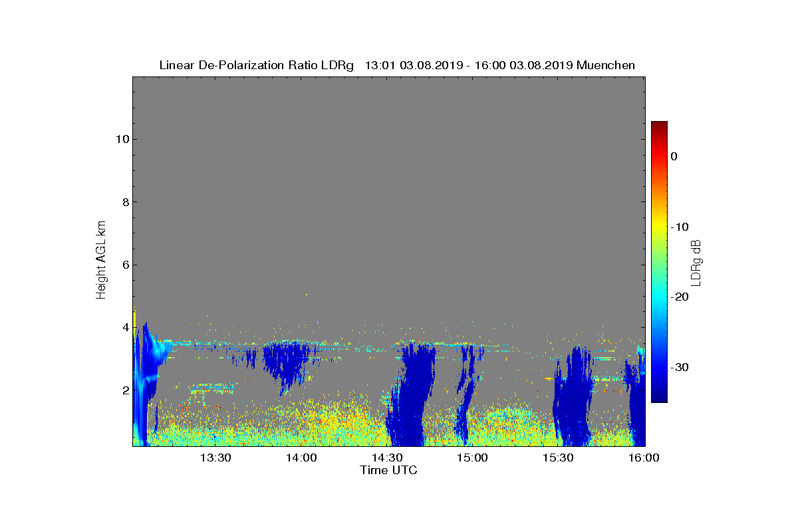Click the cyan -20 dB colorbar region

(659, 297)
